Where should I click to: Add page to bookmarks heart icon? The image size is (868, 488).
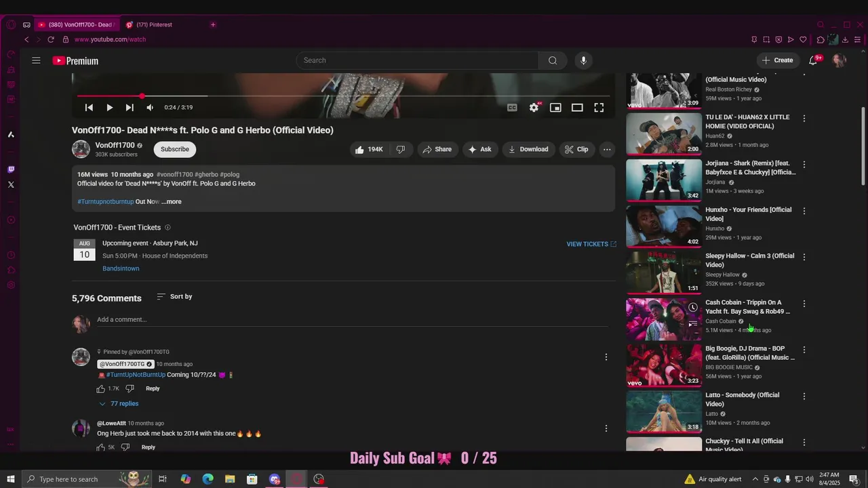pyautogui.click(x=803, y=39)
